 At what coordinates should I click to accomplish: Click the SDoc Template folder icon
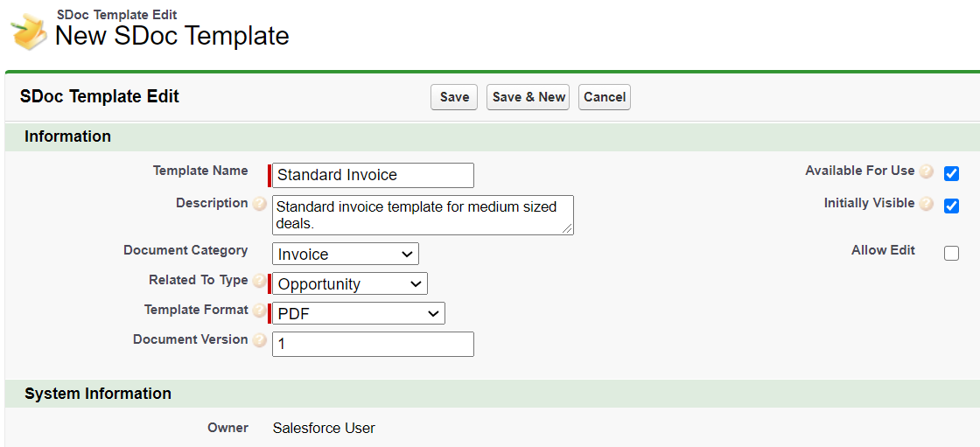[x=30, y=31]
